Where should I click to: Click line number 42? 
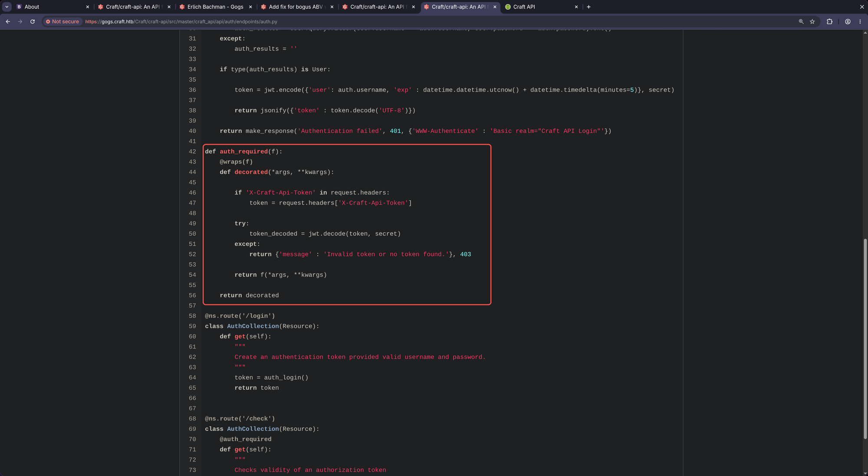click(192, 152)
